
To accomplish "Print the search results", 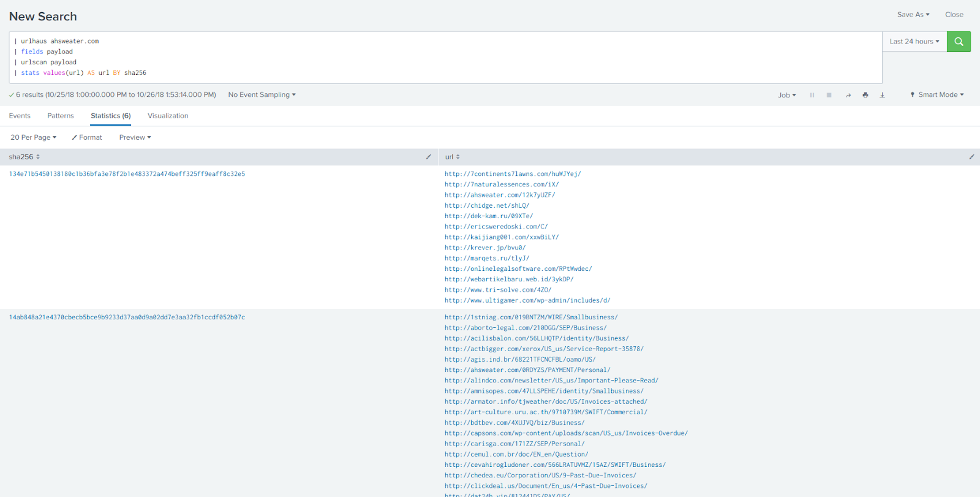I will click(x=865, y=95).
